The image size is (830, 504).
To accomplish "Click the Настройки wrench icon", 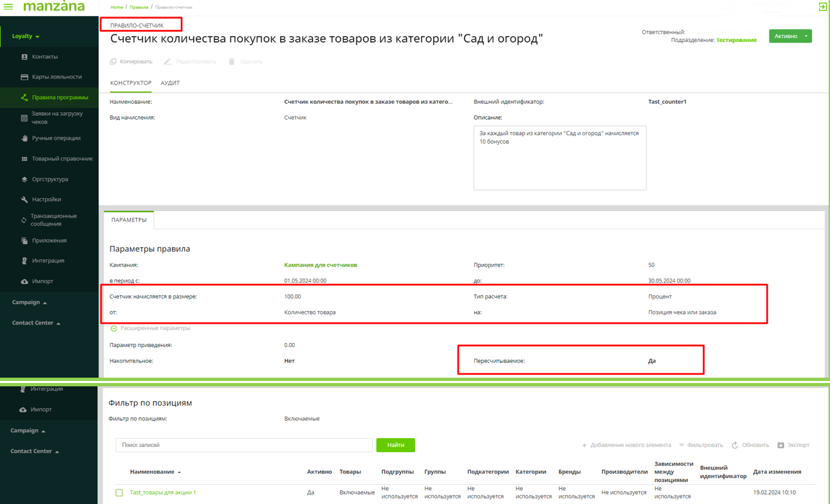I will [25, 199].
